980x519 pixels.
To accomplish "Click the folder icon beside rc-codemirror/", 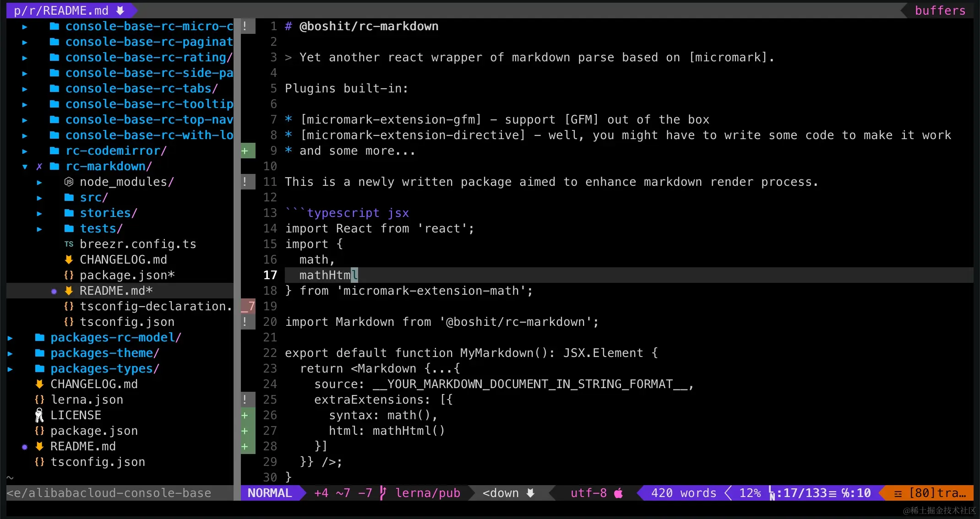I will tap(54, 151).
